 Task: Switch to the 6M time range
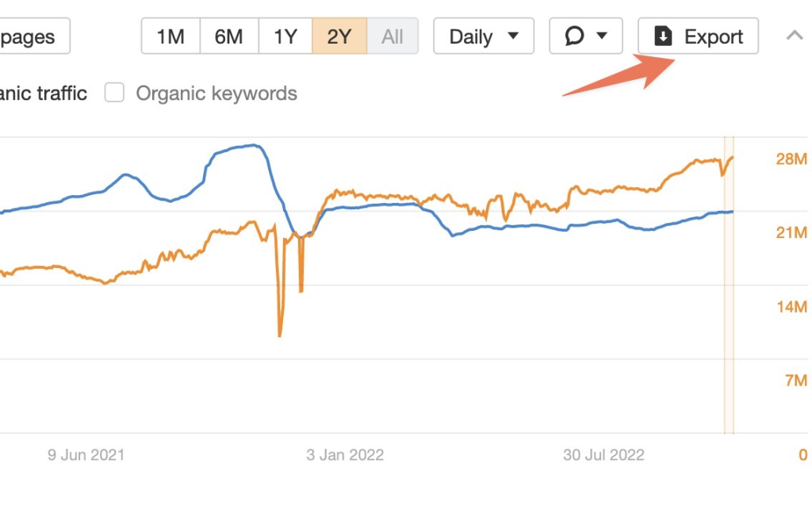click(229, 36)
